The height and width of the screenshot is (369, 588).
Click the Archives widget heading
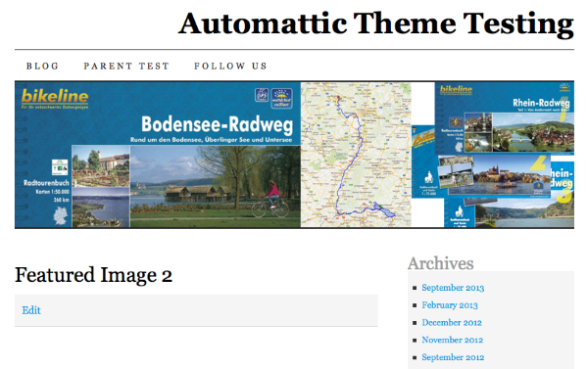coord(440,263)
